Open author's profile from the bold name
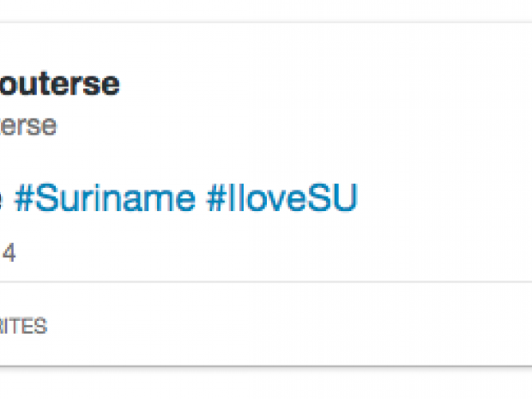Screen dimensions: 532x399 coord(60,85)
